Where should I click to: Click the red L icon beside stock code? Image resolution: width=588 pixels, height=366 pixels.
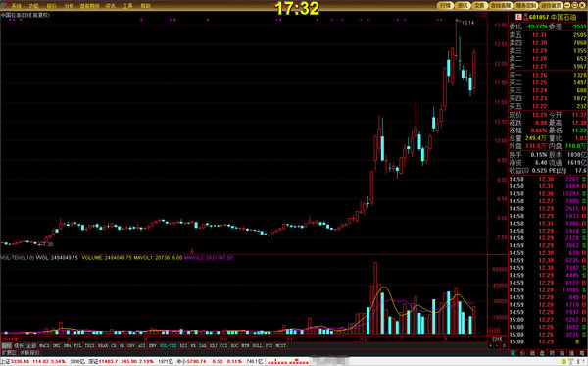519,17
